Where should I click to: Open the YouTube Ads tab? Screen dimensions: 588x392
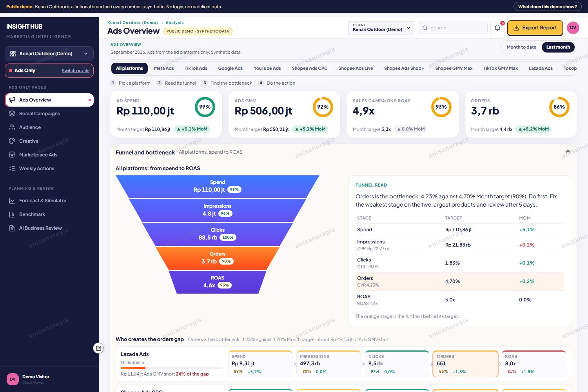click(267, 68)
